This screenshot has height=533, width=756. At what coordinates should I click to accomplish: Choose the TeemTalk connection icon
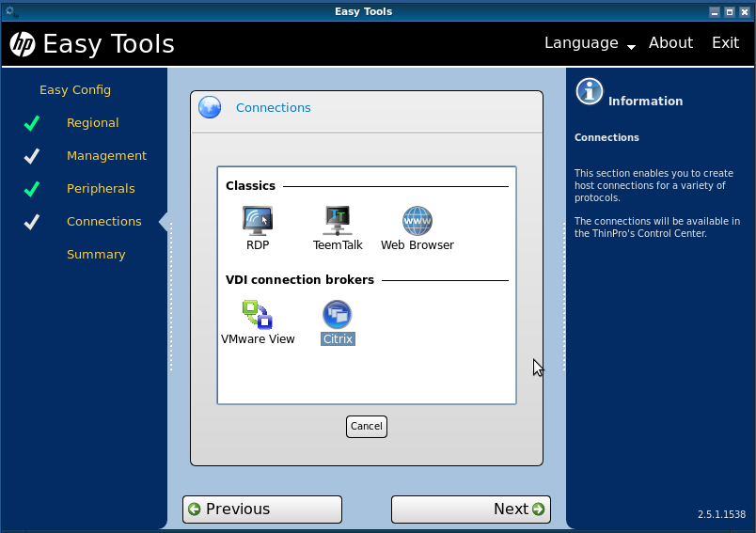pos(338,220)
